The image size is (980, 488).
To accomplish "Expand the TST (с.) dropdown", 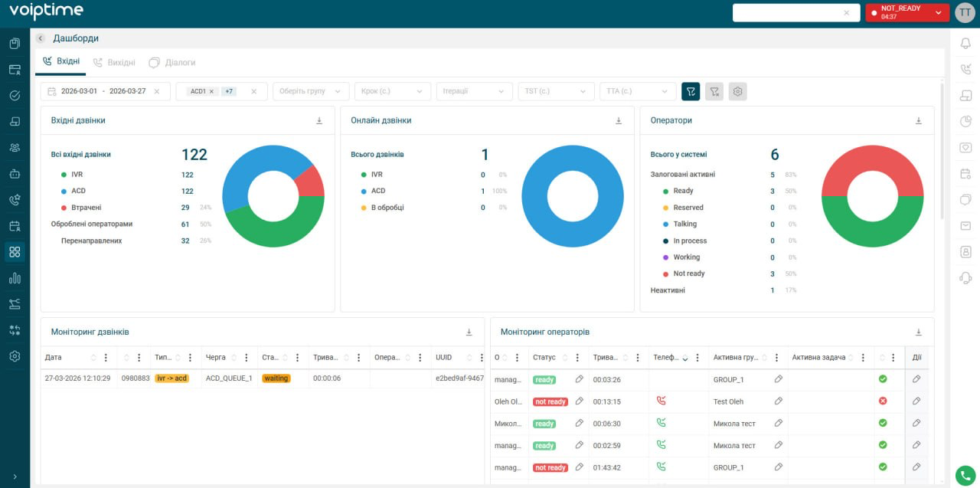I will [556, 91].
